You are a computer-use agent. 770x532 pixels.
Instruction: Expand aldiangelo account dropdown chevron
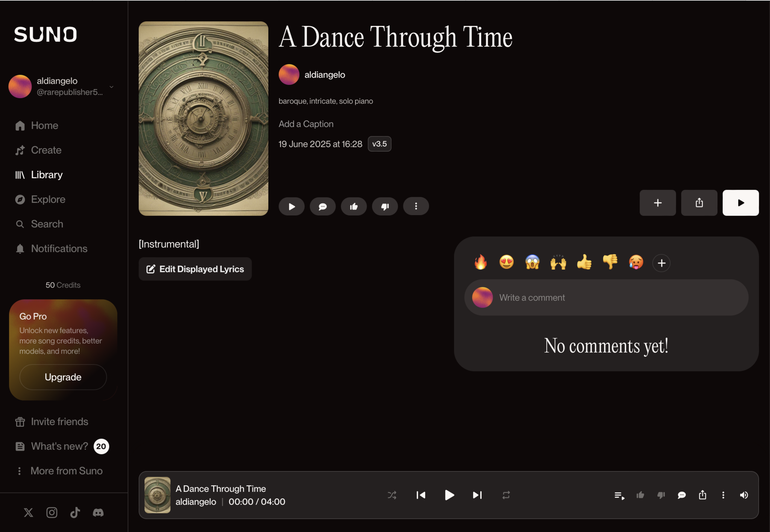(x=111, y=87)
